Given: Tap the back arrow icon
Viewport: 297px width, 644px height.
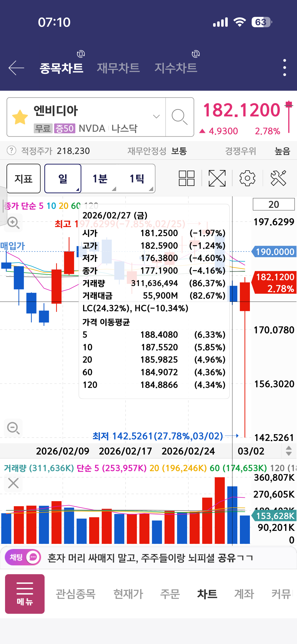Looking at the screenshot, I should [16, 68].
